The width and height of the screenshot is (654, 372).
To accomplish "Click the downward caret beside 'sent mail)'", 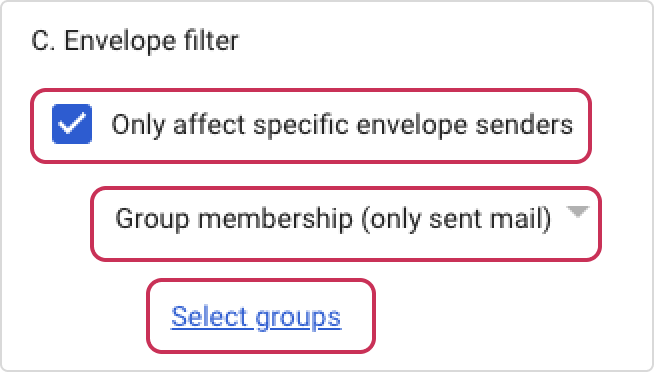I will pyautogui.click(x=578, y=211).
